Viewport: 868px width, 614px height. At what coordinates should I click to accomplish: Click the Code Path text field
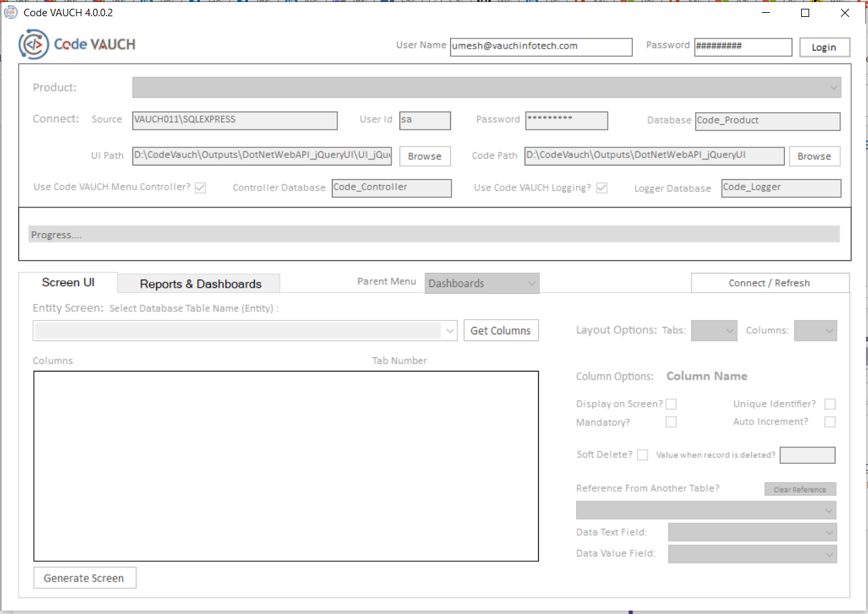pyautogui.click(x=654, y=156)
